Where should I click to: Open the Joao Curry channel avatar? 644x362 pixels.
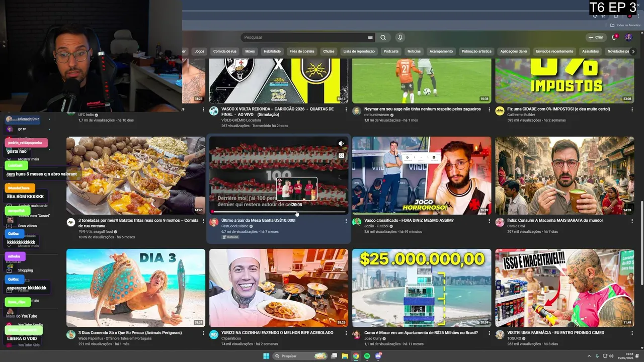click(357, 334)
